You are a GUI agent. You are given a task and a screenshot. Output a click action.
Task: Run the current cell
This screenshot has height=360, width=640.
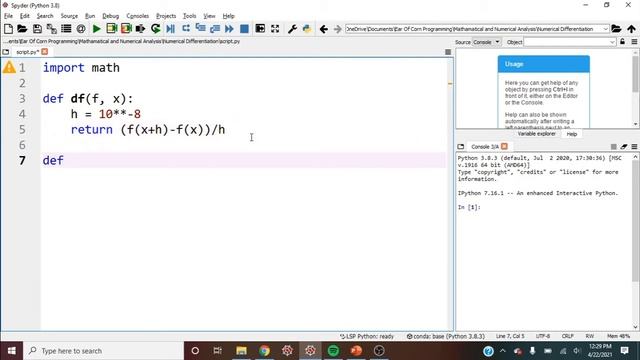[x=111, y=29]
